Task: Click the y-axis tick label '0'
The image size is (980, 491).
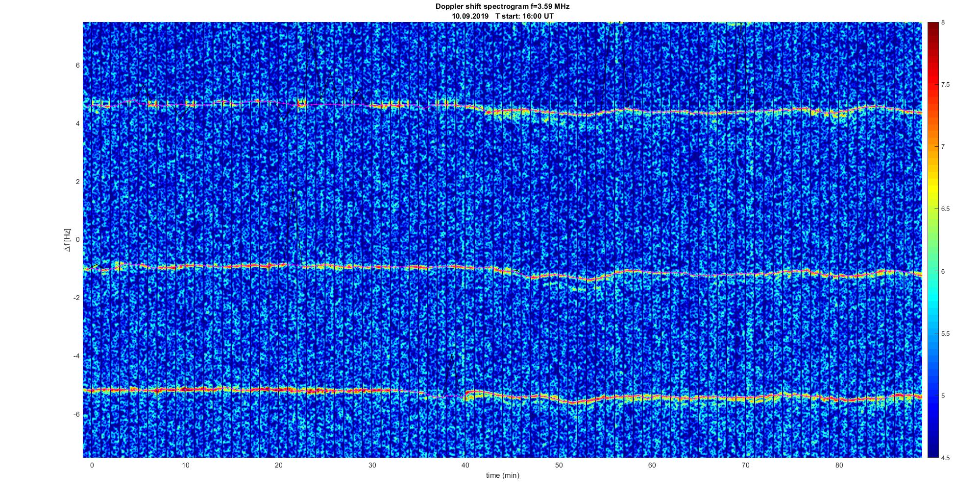Action: point(77,240)
